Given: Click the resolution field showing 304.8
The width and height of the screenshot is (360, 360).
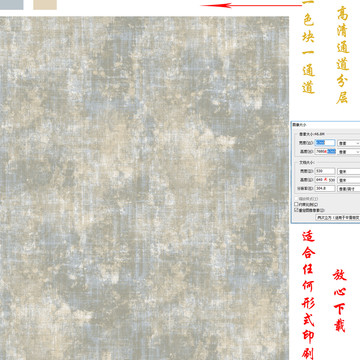Looking at the screenshot, I should tap(325, 188).
